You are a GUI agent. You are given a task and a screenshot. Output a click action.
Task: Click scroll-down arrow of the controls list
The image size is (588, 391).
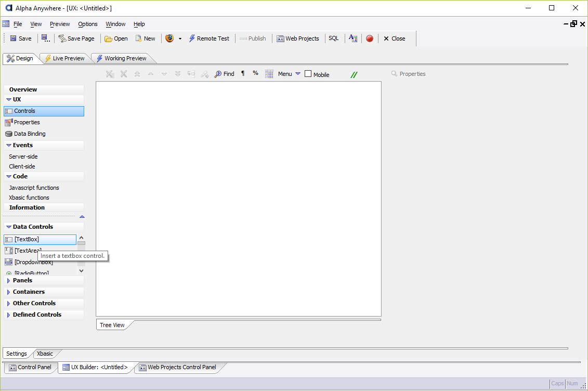click(x=82, y=271)
